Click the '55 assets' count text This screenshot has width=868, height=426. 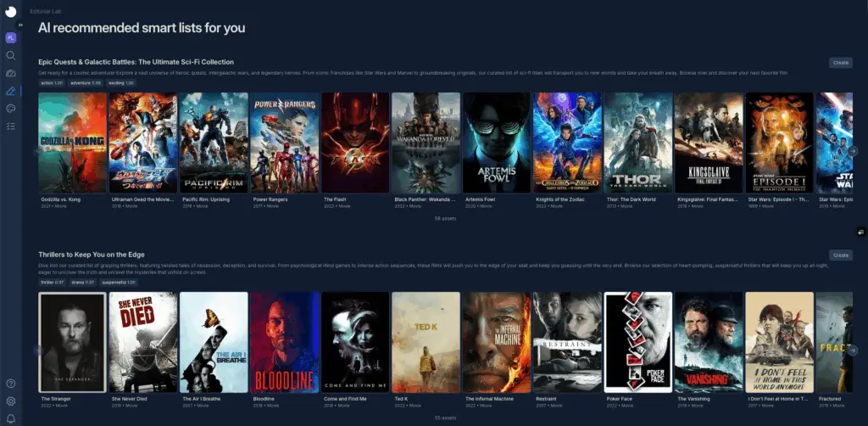pos(445,418)
